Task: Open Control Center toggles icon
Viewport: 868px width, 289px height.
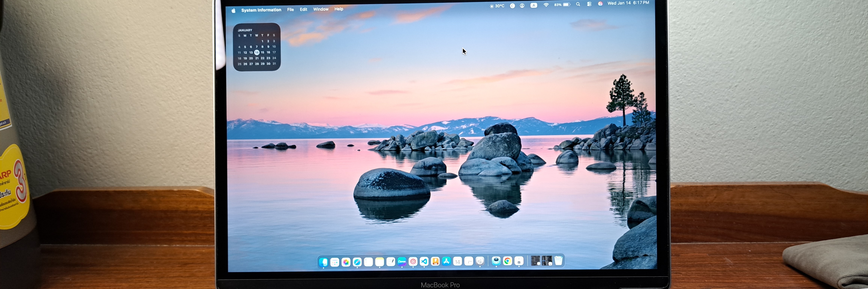Action: tap(589, 4)
